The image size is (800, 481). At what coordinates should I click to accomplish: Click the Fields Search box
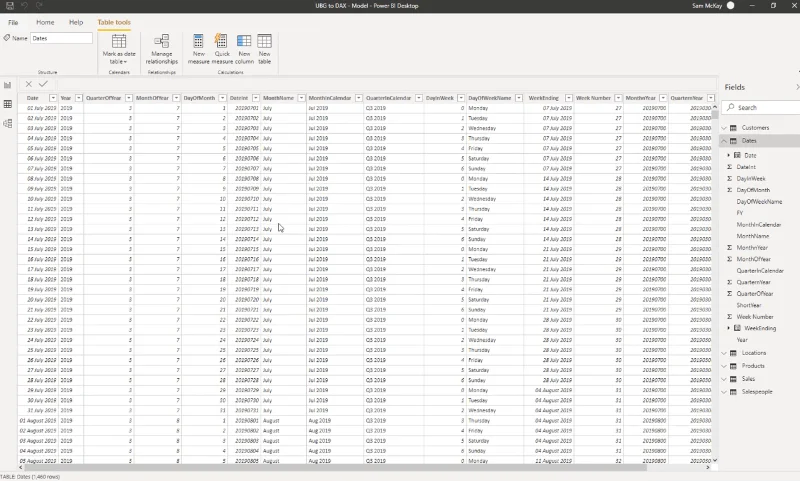763,107
